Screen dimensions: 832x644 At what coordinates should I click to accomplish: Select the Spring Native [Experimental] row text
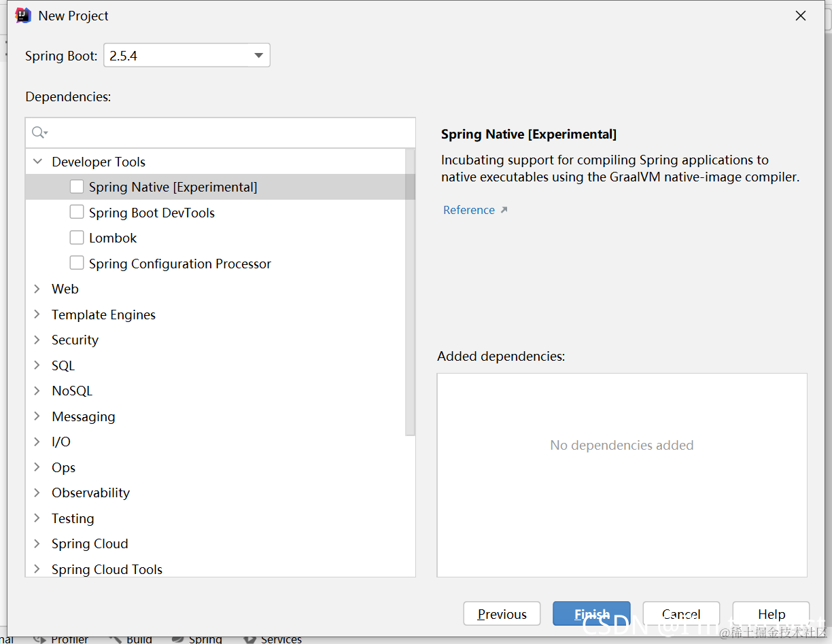pos(173,187)
